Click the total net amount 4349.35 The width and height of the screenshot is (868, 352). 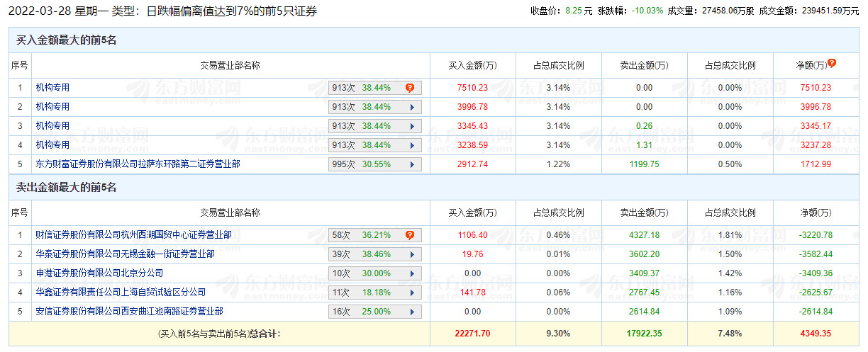(x=816, y=333)
